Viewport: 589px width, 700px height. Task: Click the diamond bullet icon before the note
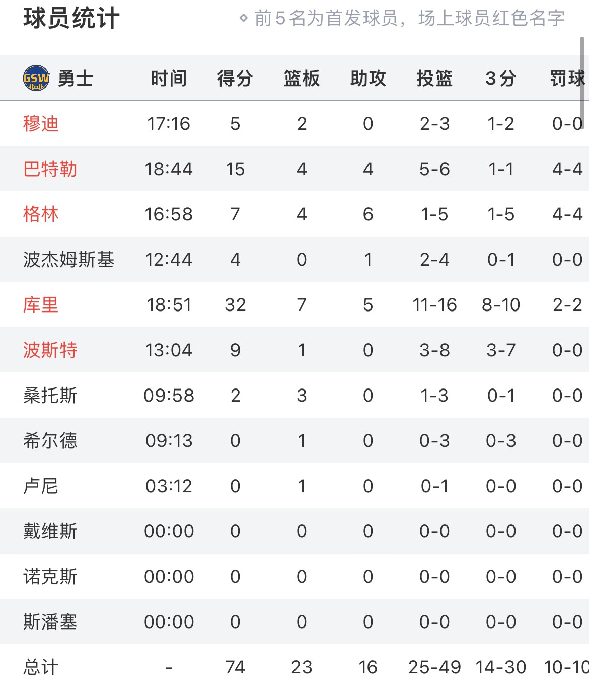[x=244, y=19]
